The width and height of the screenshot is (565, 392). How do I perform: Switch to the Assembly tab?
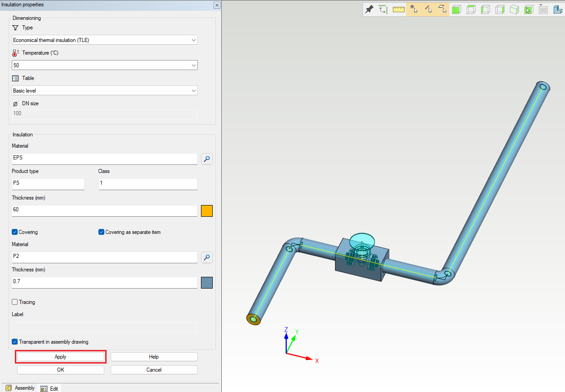[20, 388]
